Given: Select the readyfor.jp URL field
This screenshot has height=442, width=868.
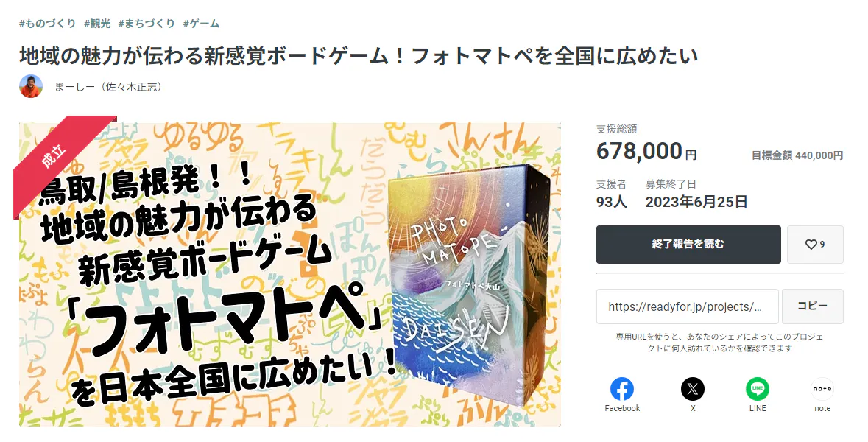Looking at the screenshot, I should pyautogui.click(x=687, y=306).
